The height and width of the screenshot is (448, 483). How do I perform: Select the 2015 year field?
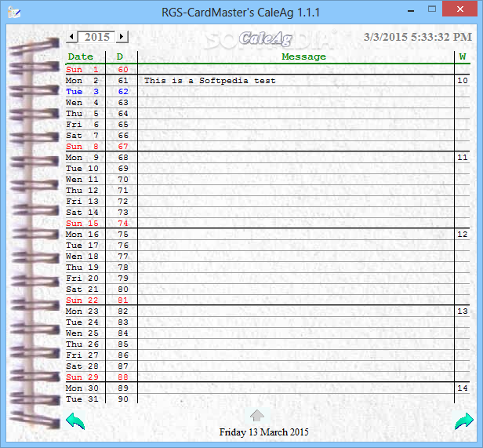click(96, 37)
